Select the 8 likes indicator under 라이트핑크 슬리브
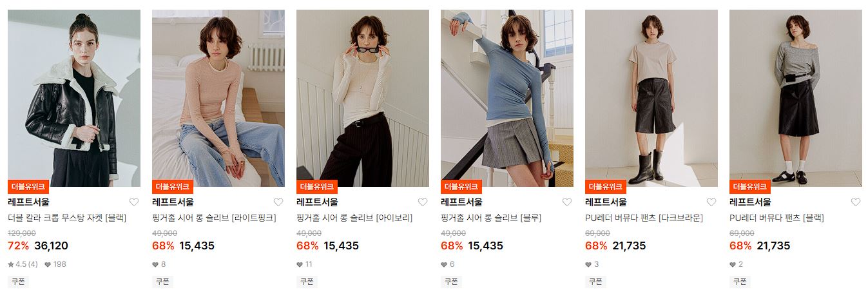The height and width of the screenshot is (299, 868). coord(159,264)
